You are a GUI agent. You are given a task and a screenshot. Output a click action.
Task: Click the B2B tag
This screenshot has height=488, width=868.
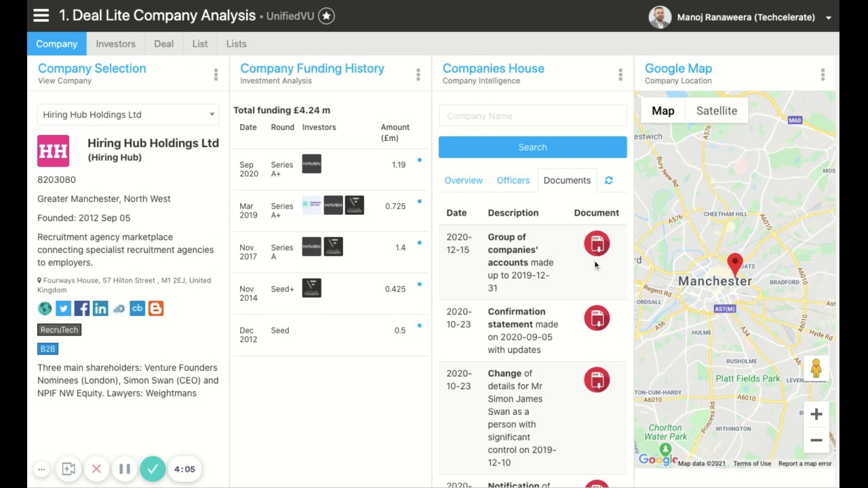pyautogui.click(x=47, y=348)
